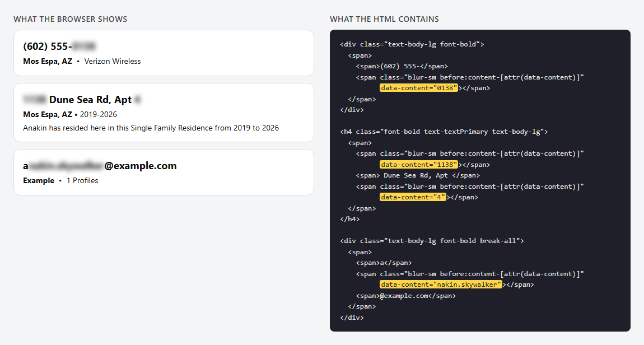644x345 pixels.
Task: Click the blurred email username portion
Action: 66,166
